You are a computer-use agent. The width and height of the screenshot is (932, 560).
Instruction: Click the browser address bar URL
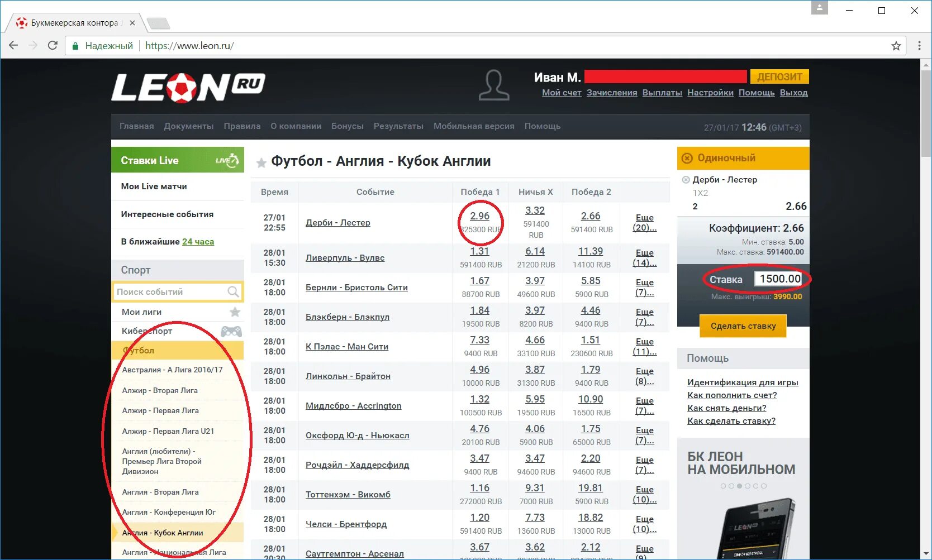click(189, 46)
